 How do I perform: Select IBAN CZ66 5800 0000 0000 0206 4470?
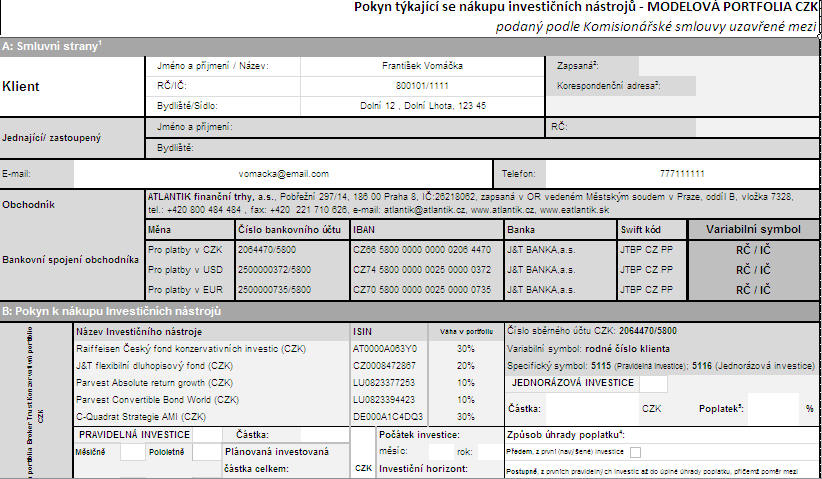[427, 250]
